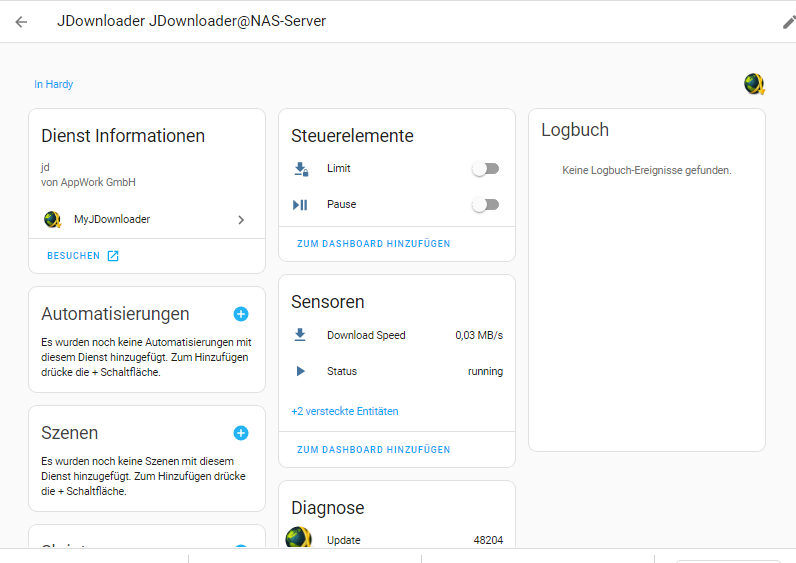Screen dimensions: 796x563
Task: Click the Logbuch heading
Action: 575,130
